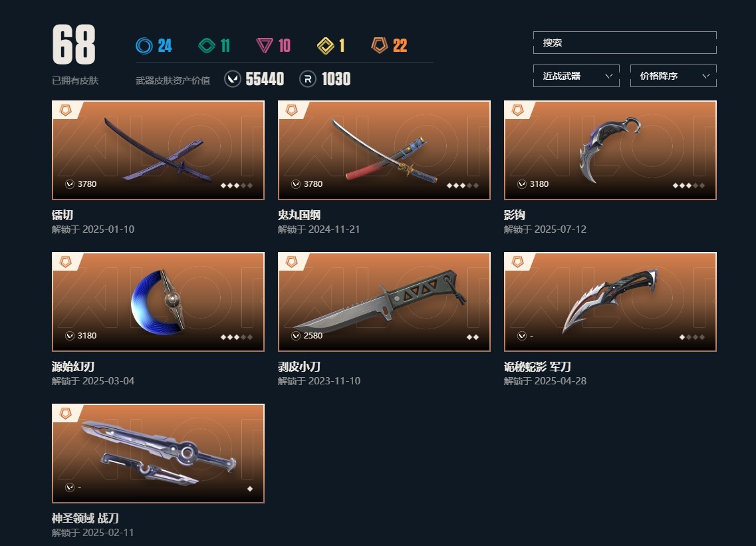Screen dimensions: 756x546
Task: Click the Radianite icon beside 1030
Action: click(308, 78)
